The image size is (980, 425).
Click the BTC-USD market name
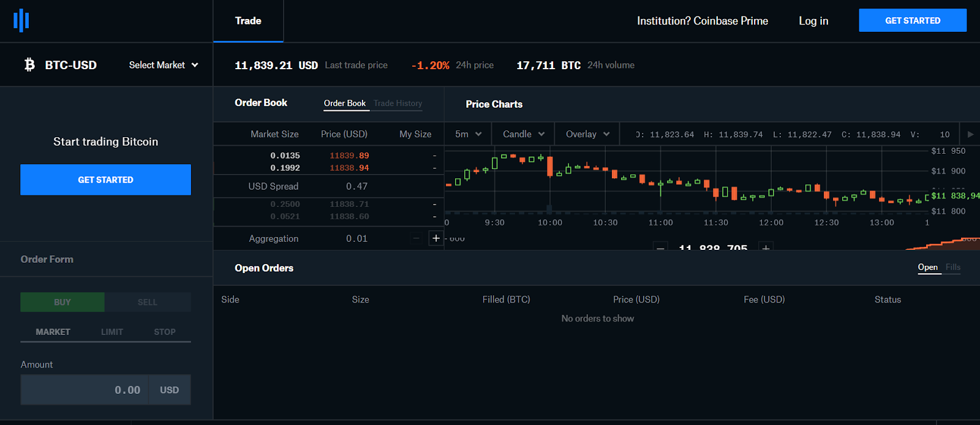tap(71, 65)
